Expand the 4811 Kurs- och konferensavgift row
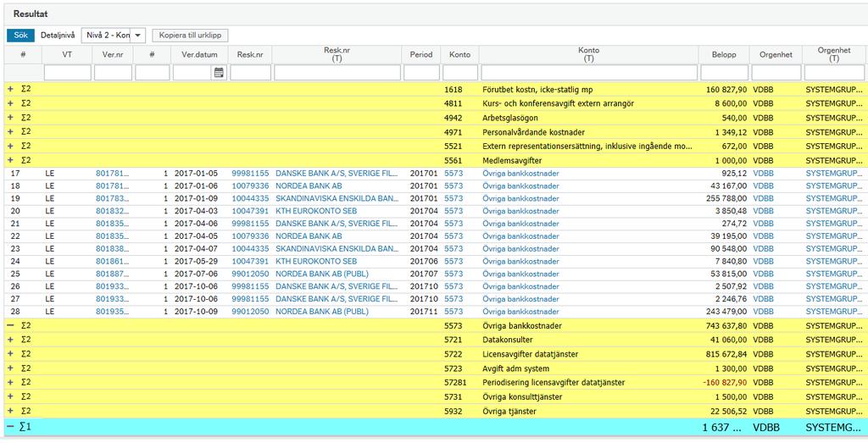 pyautogui.click(x=10, y=102)
